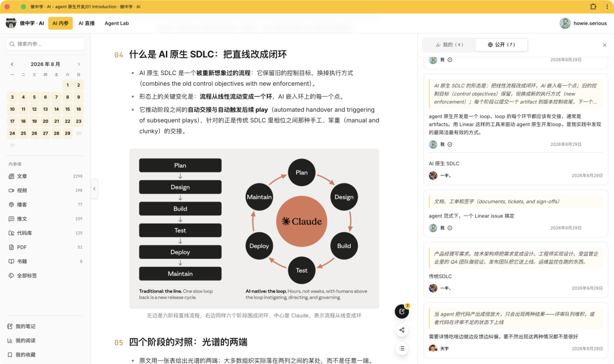Close the notes side panel
The image size is (614, 364).
pos(604,45)
